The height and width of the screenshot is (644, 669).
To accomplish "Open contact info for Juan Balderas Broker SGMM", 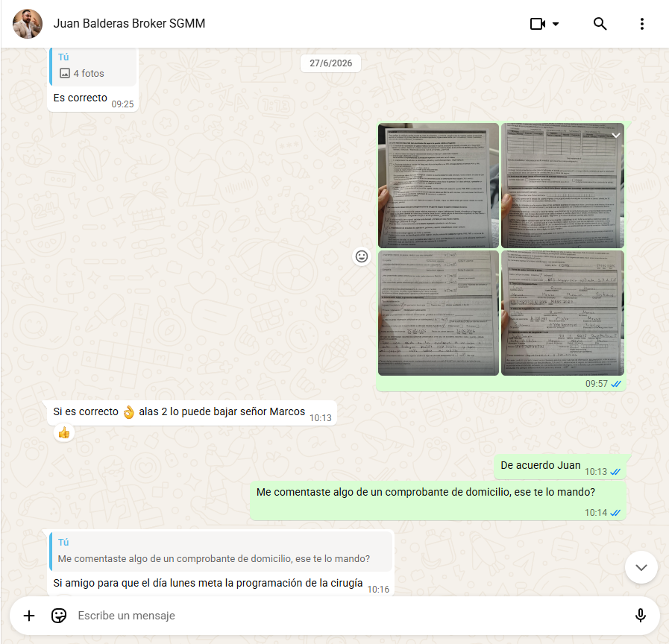I will coord(129,23).
